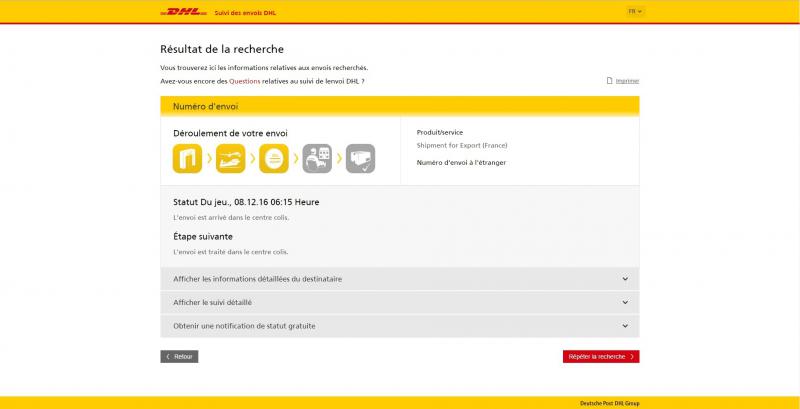This screenshot has height=409, width=800.
Task: Click Deutsche Post DHL Group footer text
Action: tap(608, 403)
